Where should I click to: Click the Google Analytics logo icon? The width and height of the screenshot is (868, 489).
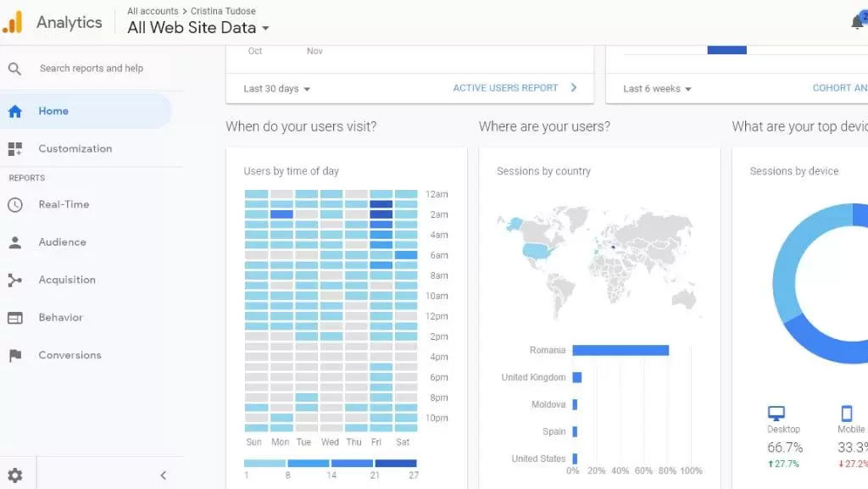pos(13,22)
